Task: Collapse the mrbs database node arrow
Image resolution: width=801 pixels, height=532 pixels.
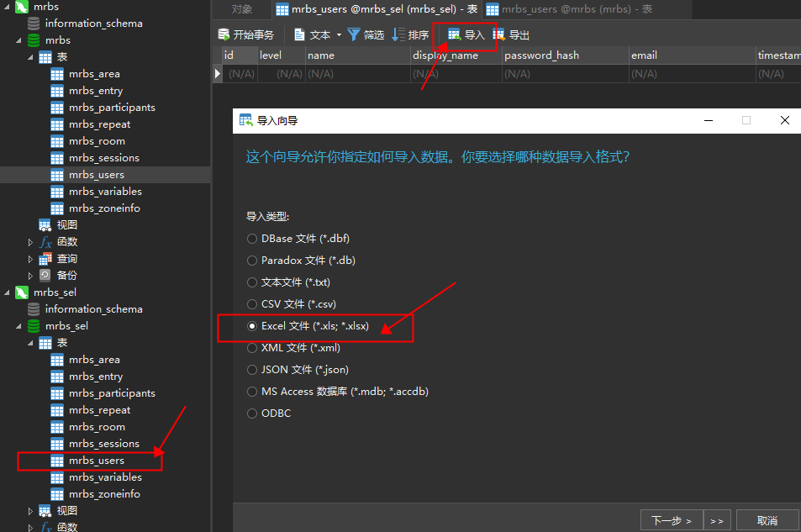Action: (18, 40)
